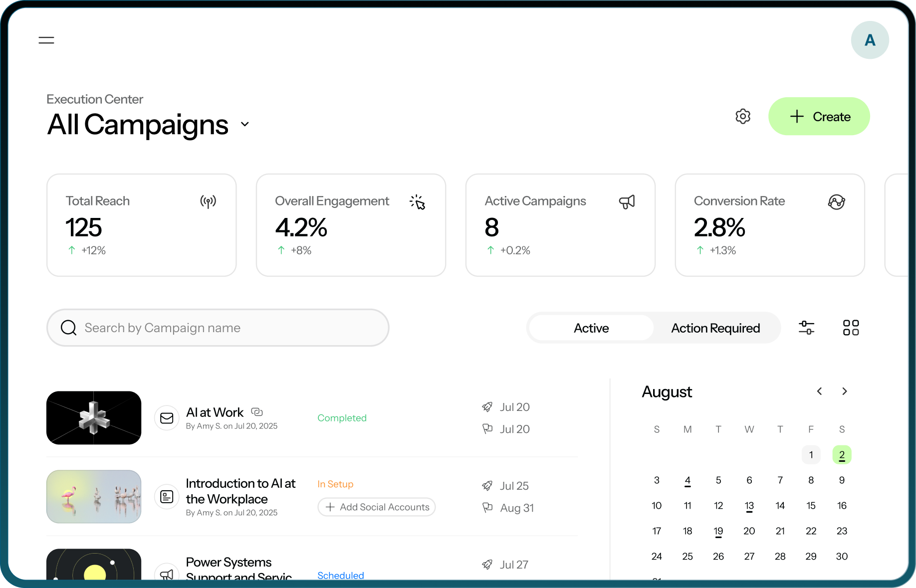
Task: Open the settings gear
Action: 743,116
